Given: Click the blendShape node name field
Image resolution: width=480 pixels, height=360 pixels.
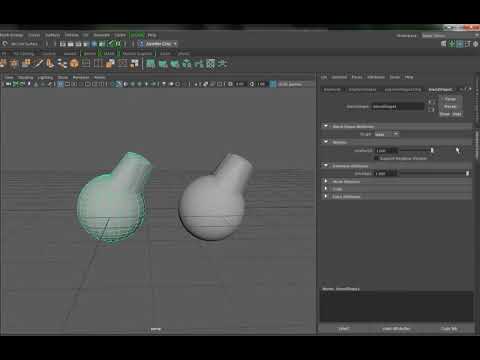Looking at the screenshot, I should pyautogui.click(x=398, y=107).
